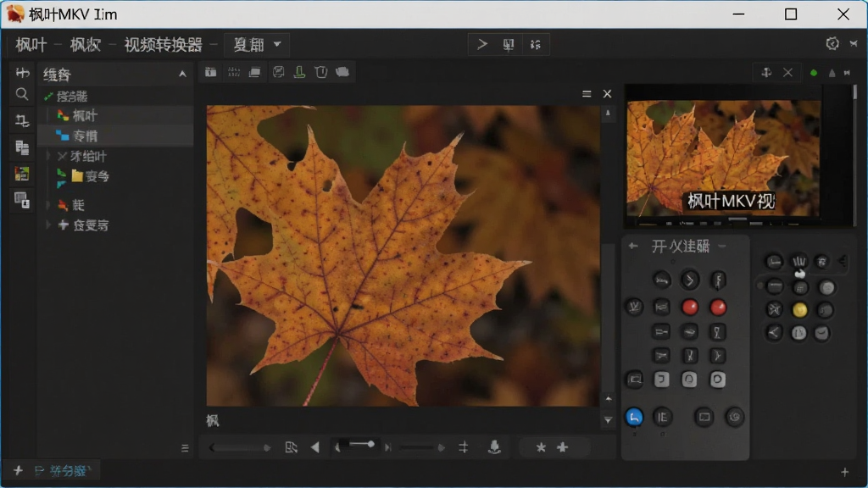Viewport: 868px width, 488px height.
Task: Toggle the left red round button
Action: (690, 307)
